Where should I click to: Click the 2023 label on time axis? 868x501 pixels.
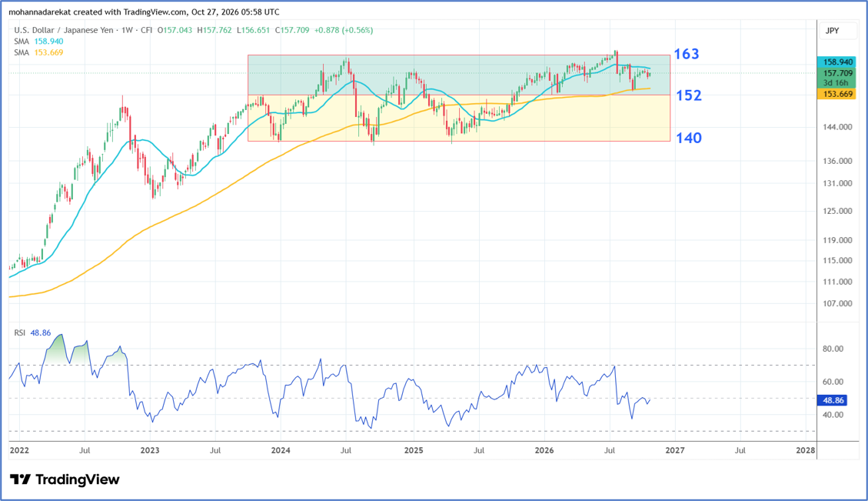click(x=149, y=450)
